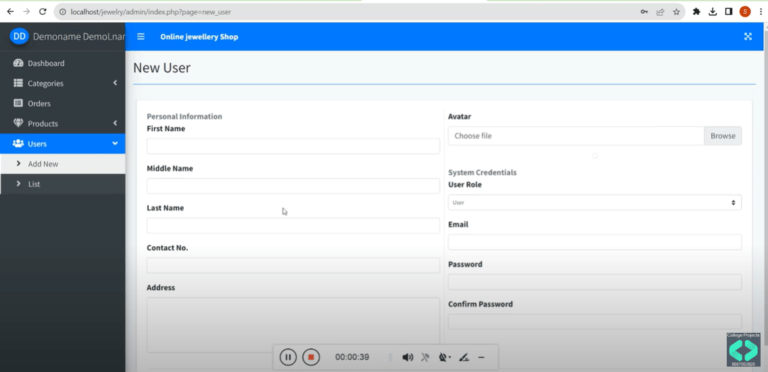768x372 pixels.
Task: Click the chevron beside List
Action: pos(19,184)
